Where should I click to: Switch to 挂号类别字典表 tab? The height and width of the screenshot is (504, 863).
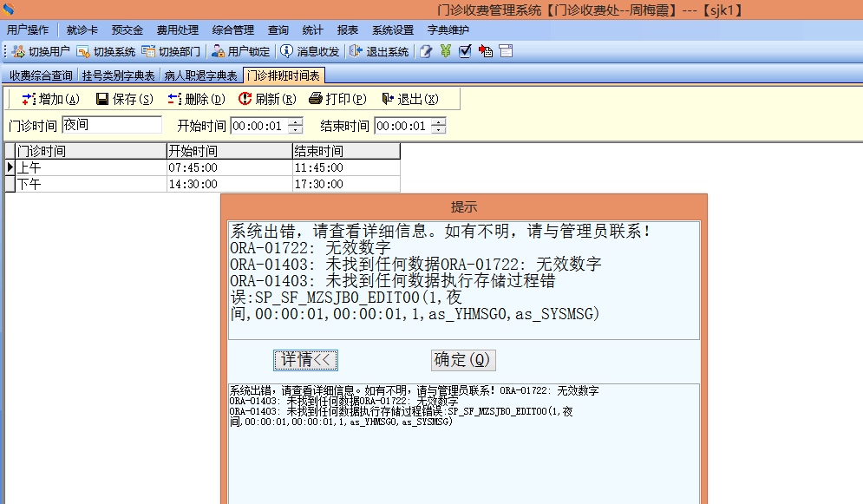(x=118, y=75)
